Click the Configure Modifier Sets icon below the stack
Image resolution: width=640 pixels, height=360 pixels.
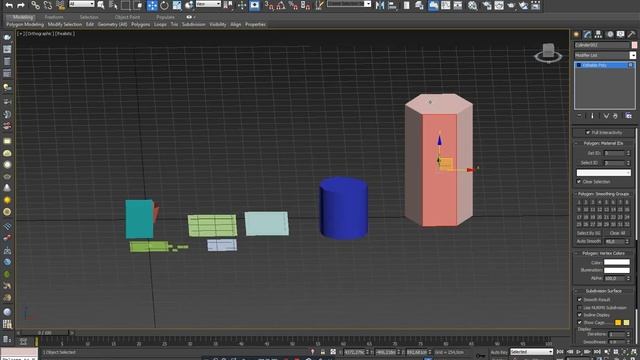[629, 116]
